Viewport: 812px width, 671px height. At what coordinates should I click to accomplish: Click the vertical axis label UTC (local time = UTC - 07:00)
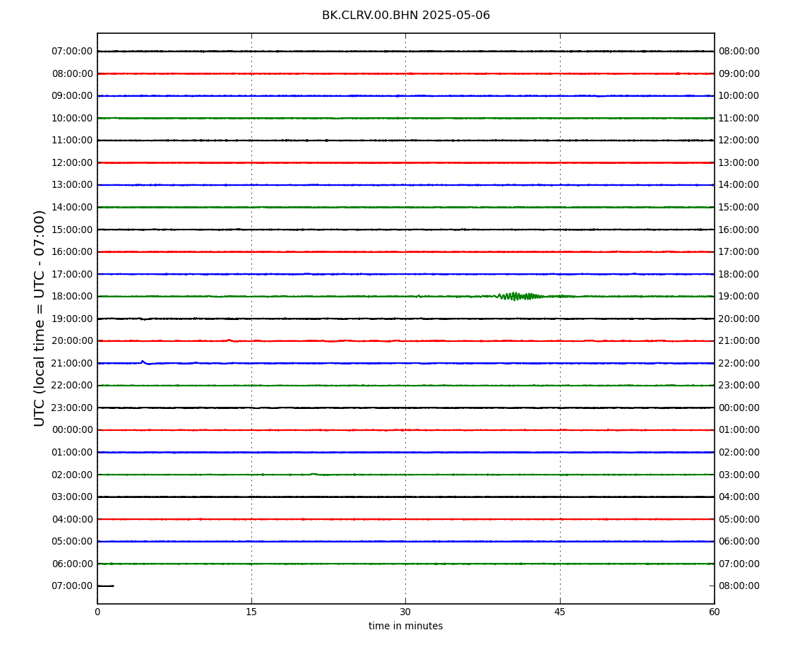tap(40, 318)
